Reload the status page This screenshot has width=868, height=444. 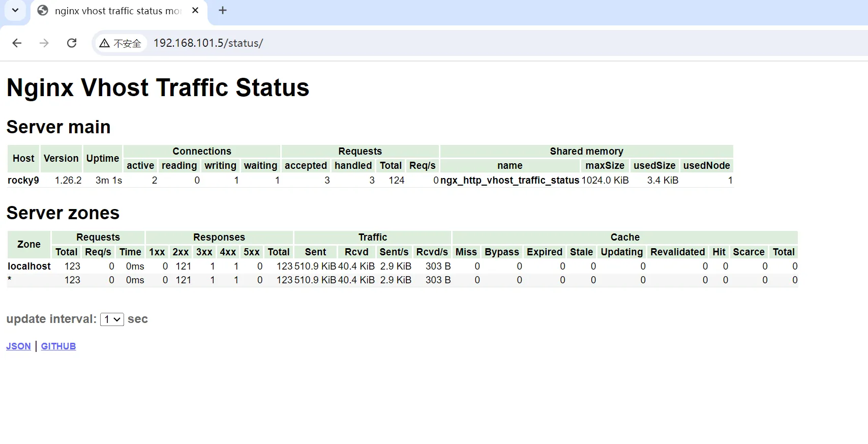point(72,43)
